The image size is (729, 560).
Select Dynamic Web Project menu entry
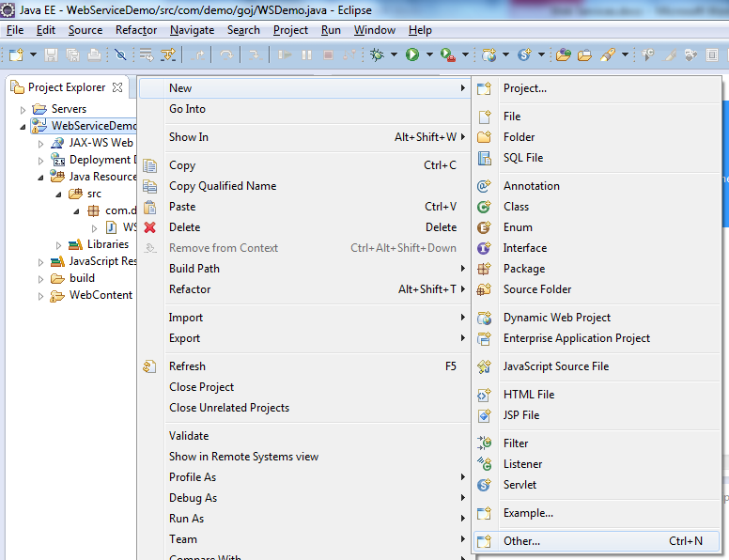[556, 318]
